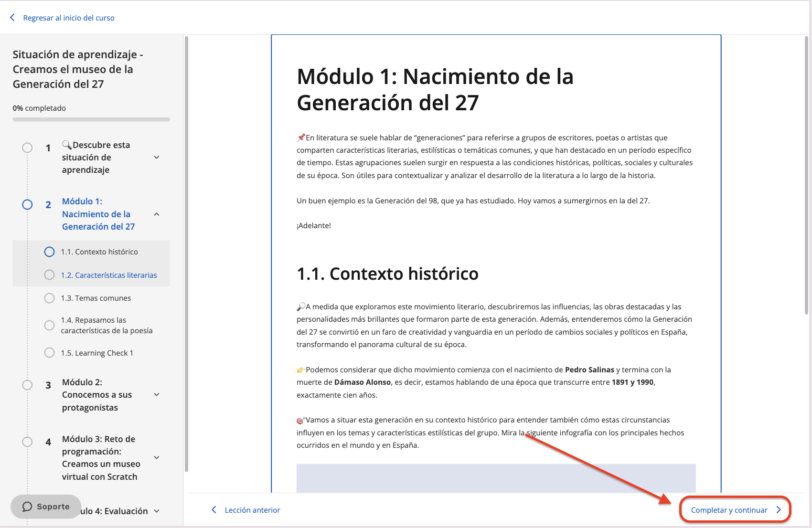Image resolution: width=812 pixels, height=528 pixels.
Task: Click the speech bubble icon in Soporte
Action: click(27, 507)
